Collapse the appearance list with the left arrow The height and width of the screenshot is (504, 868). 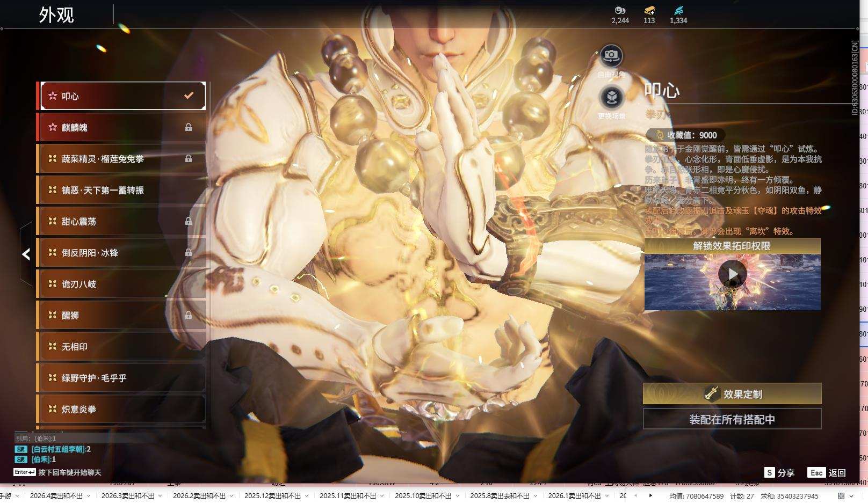(x=26, y=254)
